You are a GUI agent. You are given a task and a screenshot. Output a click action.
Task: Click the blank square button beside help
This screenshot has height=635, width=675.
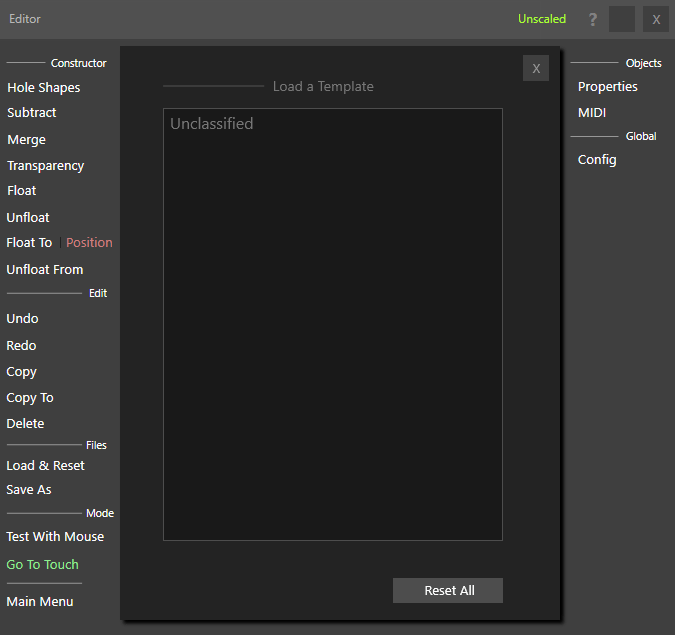tap(622, 19)
